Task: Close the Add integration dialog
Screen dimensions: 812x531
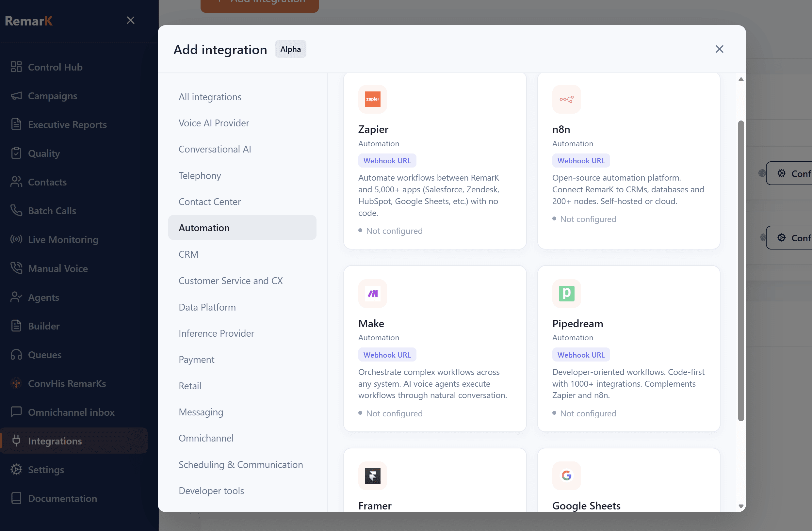Action: [x=719, y=49]
